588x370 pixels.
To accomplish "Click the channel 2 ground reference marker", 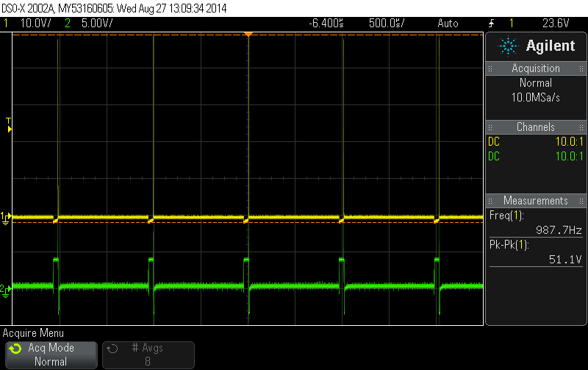I will pos(6,290).
